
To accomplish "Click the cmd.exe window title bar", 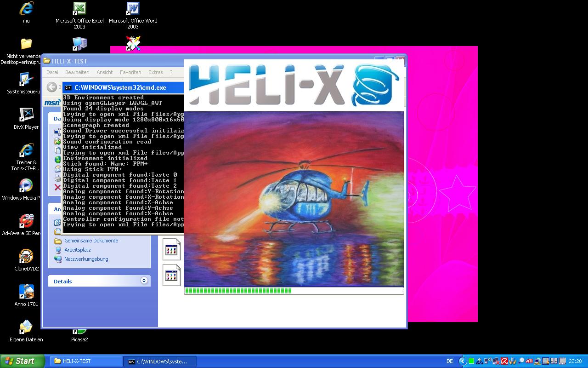I will click(123, 87).
